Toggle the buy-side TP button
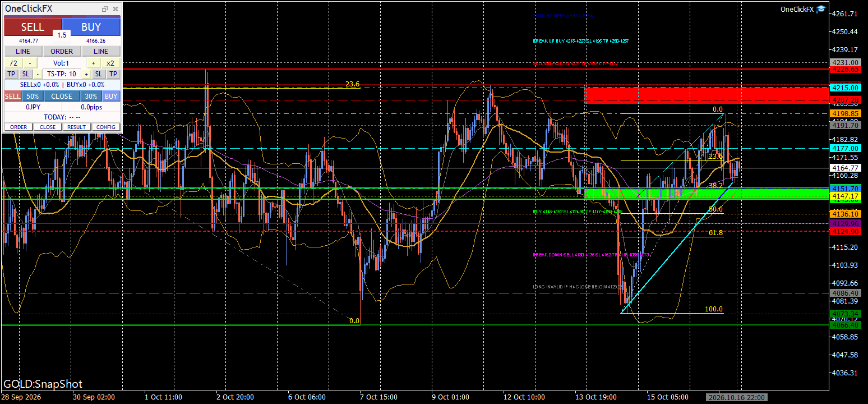 pos(113,74)
